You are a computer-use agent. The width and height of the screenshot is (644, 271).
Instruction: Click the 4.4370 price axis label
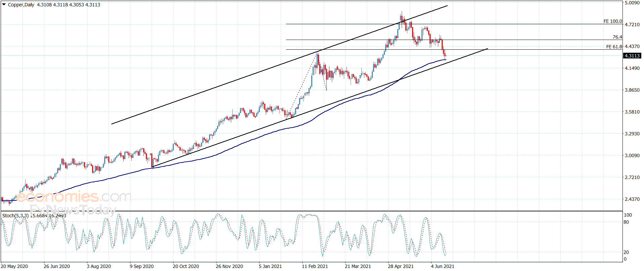(632, 46)
